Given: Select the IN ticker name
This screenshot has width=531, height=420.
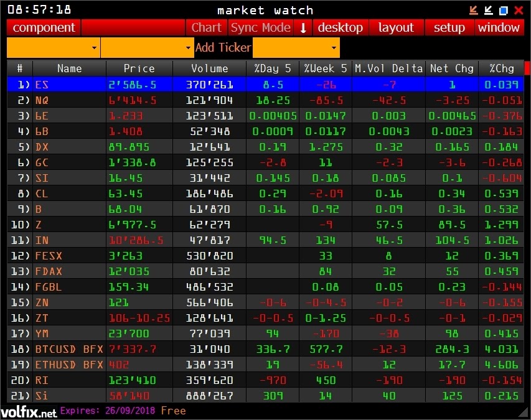Looking at the screenshot, I should coord(42,240).
